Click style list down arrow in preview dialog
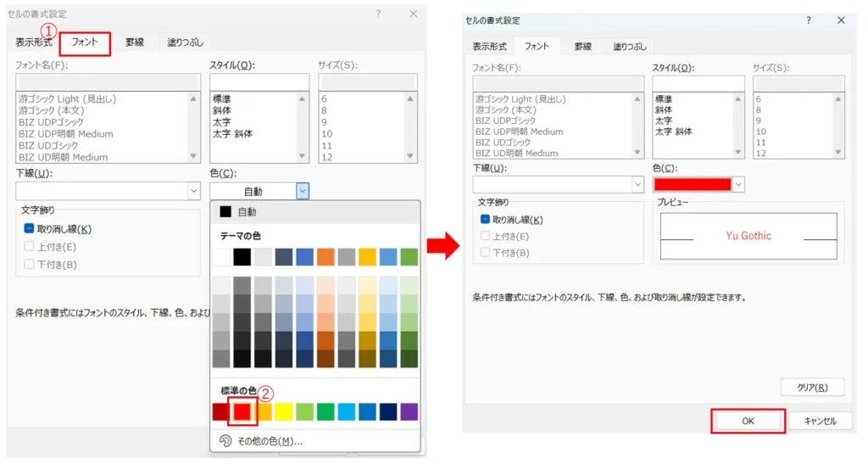The image size is (868, 465). [x=738, y=152]
